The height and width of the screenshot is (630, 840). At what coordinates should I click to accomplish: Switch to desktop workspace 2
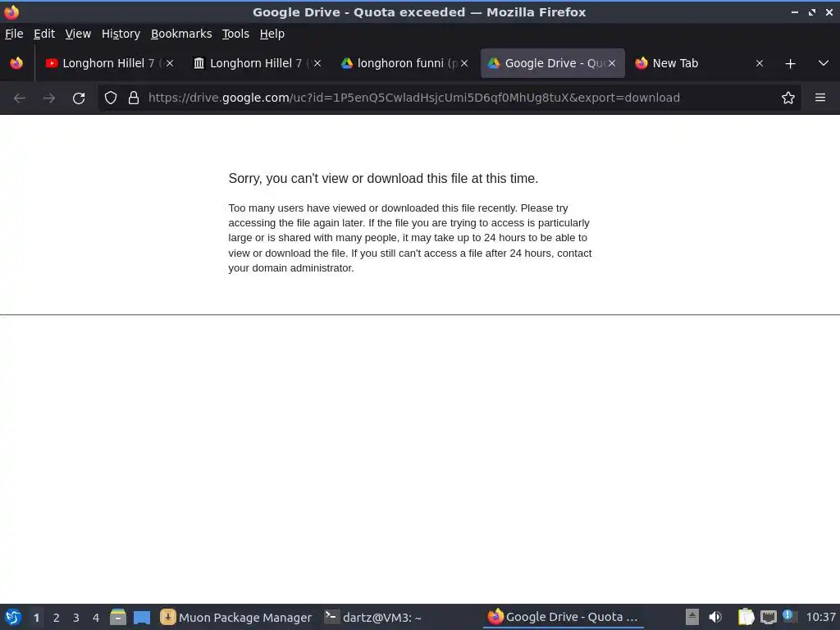click(57, 618)
